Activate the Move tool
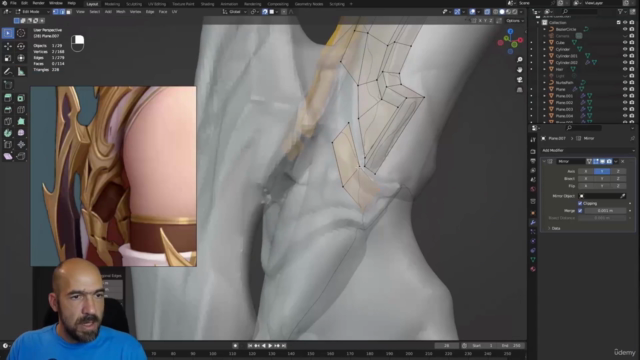This screenshot has height=360, width=640. [8, 46]
